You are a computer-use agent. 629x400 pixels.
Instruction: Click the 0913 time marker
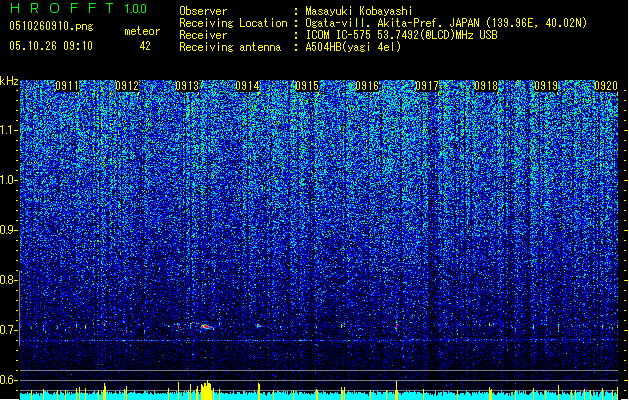187,86
